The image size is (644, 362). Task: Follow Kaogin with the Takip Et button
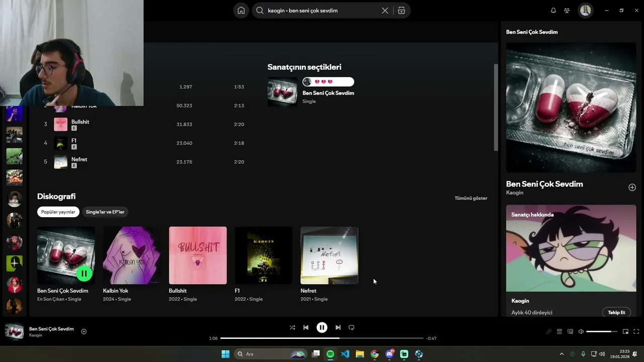click(x=616, y=312)
